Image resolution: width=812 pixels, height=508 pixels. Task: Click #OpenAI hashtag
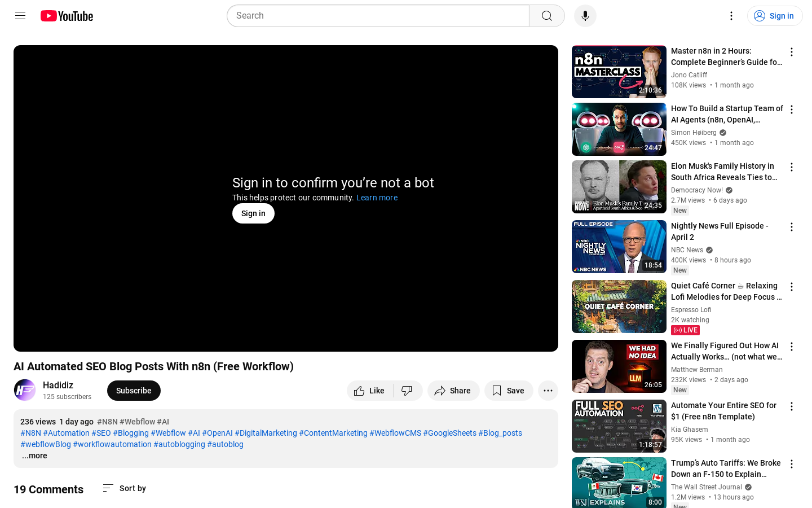[x=218, y=433]
